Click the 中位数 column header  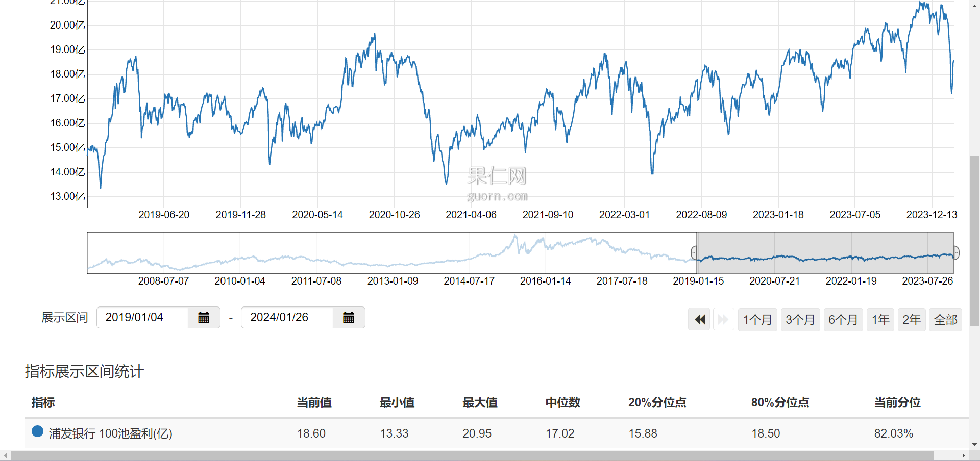coord(563,403)
